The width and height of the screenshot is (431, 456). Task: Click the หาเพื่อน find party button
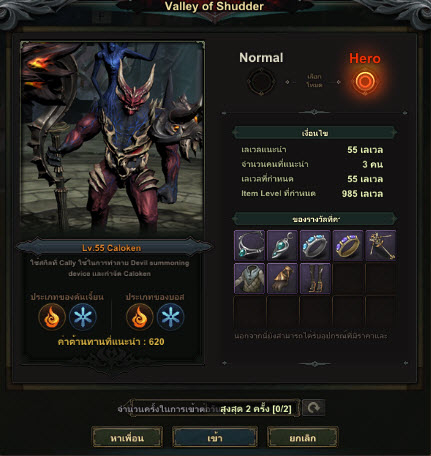(127, 437)
